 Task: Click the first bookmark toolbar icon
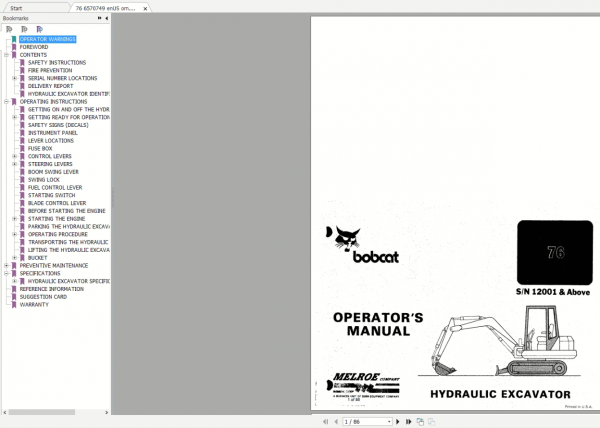click(9, 29)
